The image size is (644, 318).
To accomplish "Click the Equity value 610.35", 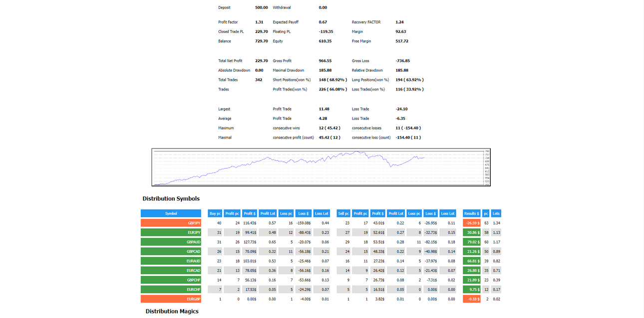I will pos(325,41).
